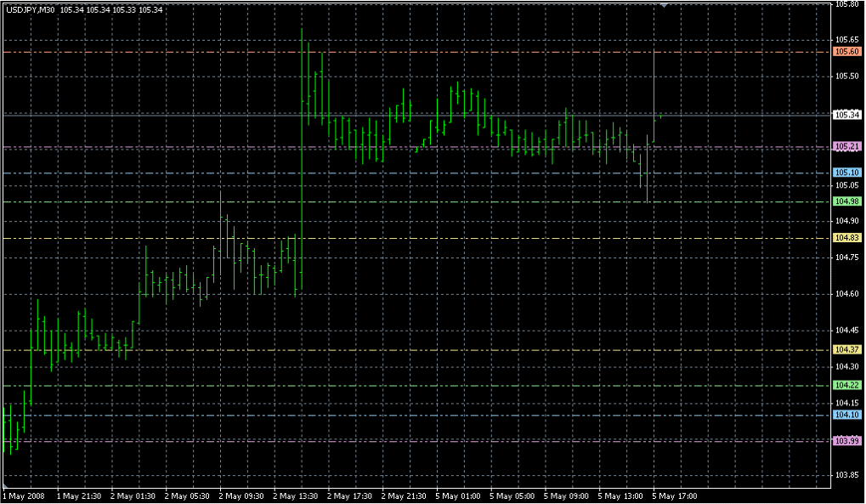Click the 2 May 05:30 time label
This screenshot has height=504, width=866.
(x=186, y=496)
